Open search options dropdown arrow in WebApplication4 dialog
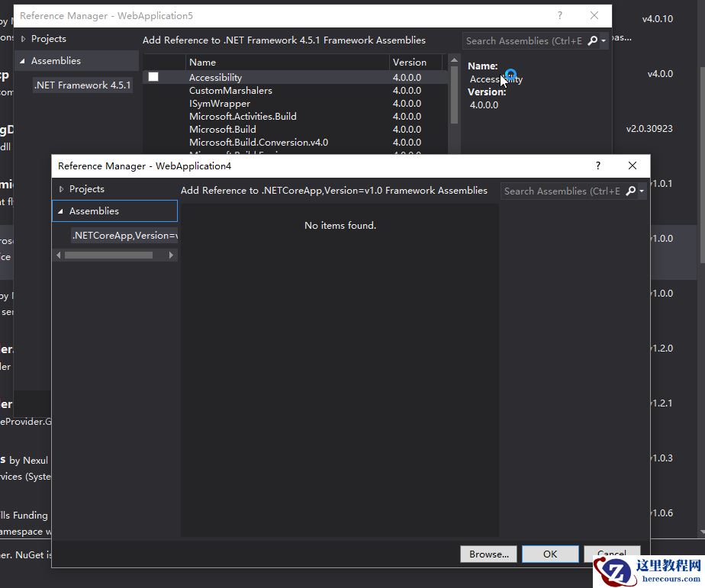The image size is (705, 588). (642, 191)
